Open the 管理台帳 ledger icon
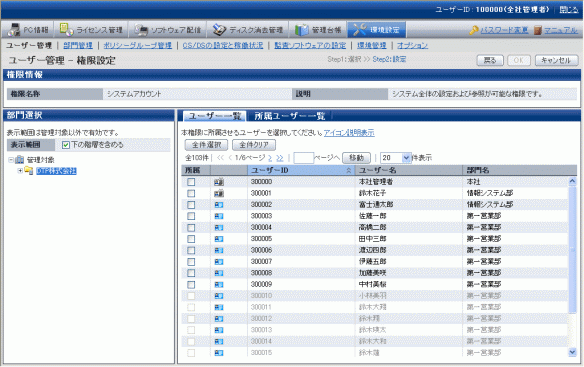The width and height of the screenshot is (584, 367). pos(301,30)
